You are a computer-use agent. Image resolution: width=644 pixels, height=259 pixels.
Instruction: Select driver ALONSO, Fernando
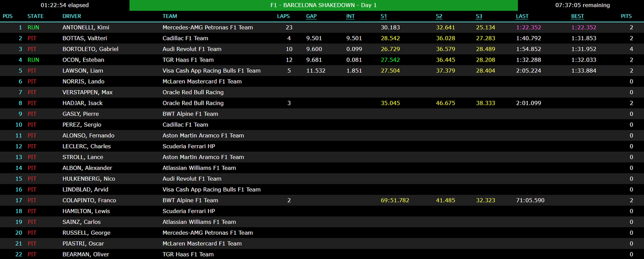pos(89,136)
